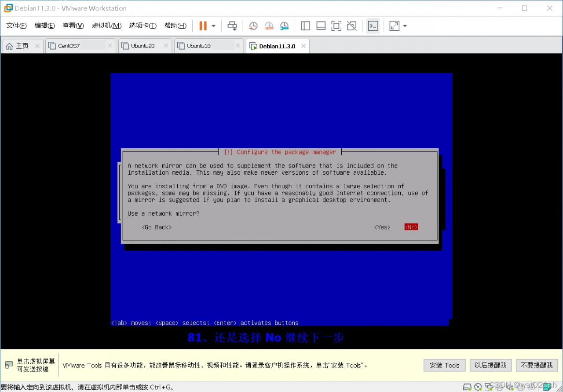This screenshot has height=392, width=563.
Task: Close the CentOS7 tab
Action: [x=110, y=46]
